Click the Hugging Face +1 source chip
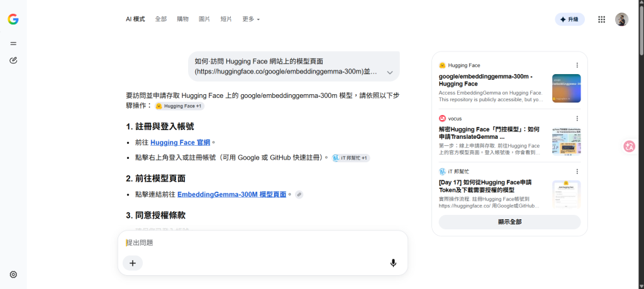 (x=179, y=106)
